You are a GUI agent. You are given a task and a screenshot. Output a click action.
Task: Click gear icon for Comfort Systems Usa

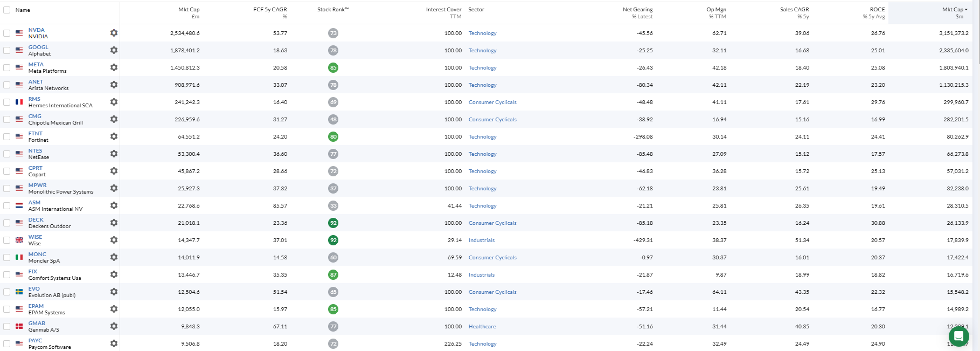click(114, 274)
